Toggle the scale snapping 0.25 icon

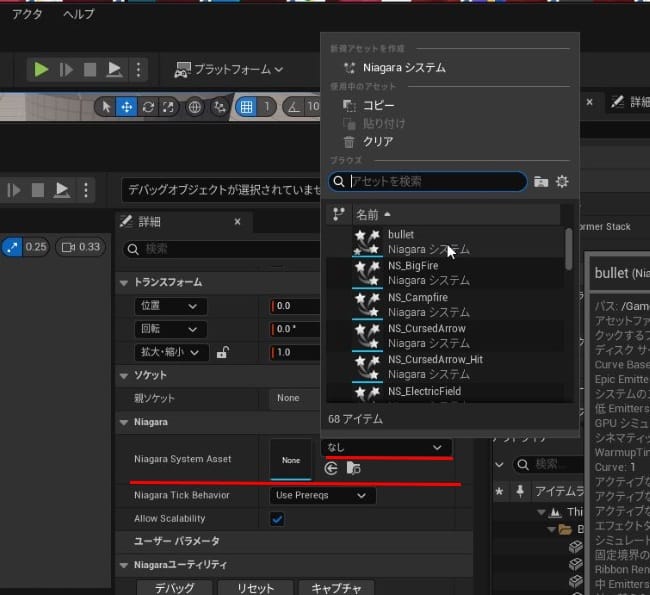12,247
